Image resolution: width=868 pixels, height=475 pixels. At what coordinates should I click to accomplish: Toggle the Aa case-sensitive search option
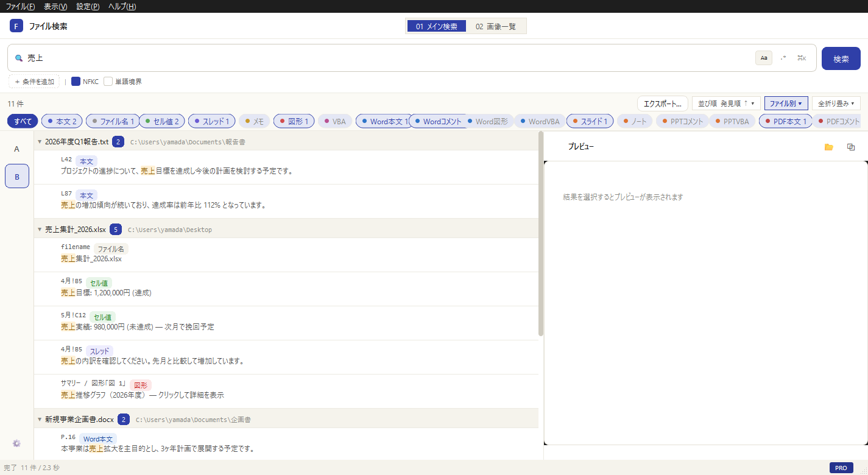(764, 58)
